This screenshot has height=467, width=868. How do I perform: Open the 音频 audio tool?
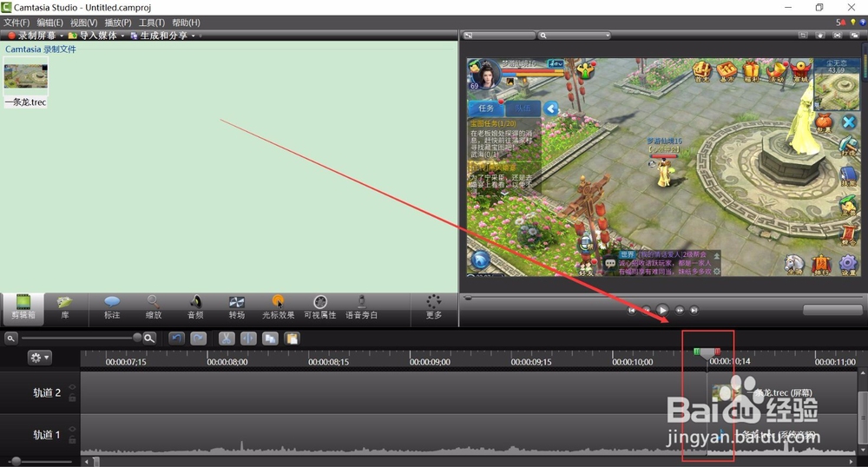(195, 308)
